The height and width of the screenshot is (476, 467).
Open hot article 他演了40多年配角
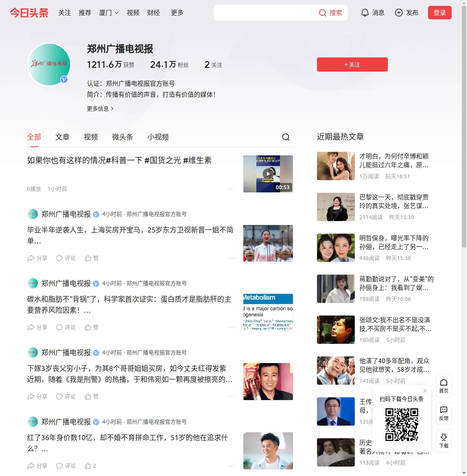click(x=395, y=365)
